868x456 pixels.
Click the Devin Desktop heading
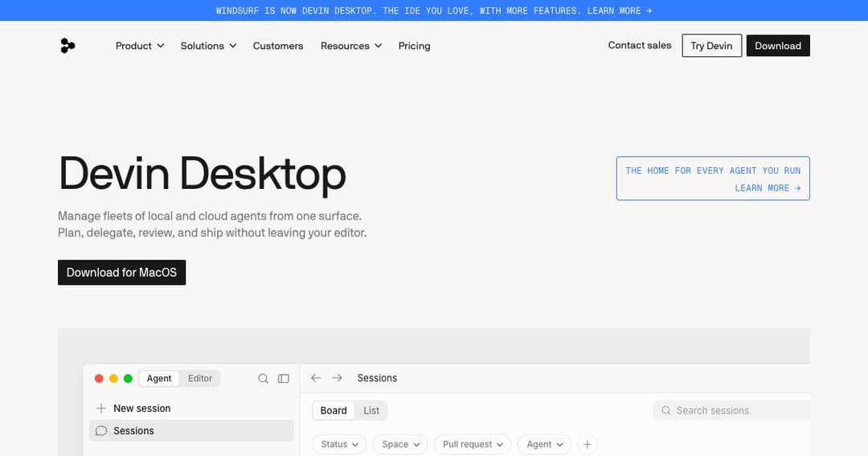point(202,174)
